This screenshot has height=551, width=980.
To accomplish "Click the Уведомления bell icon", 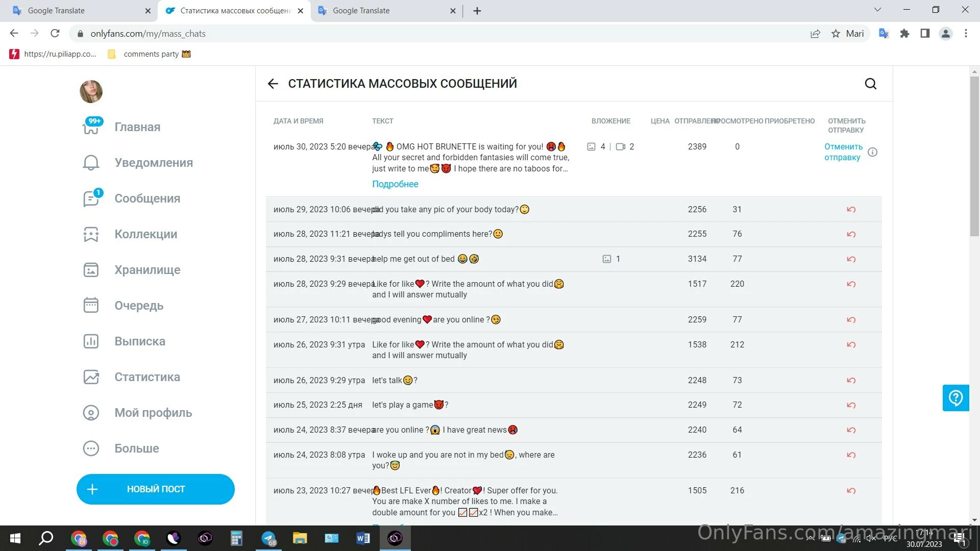I will [x=91, y=163].
